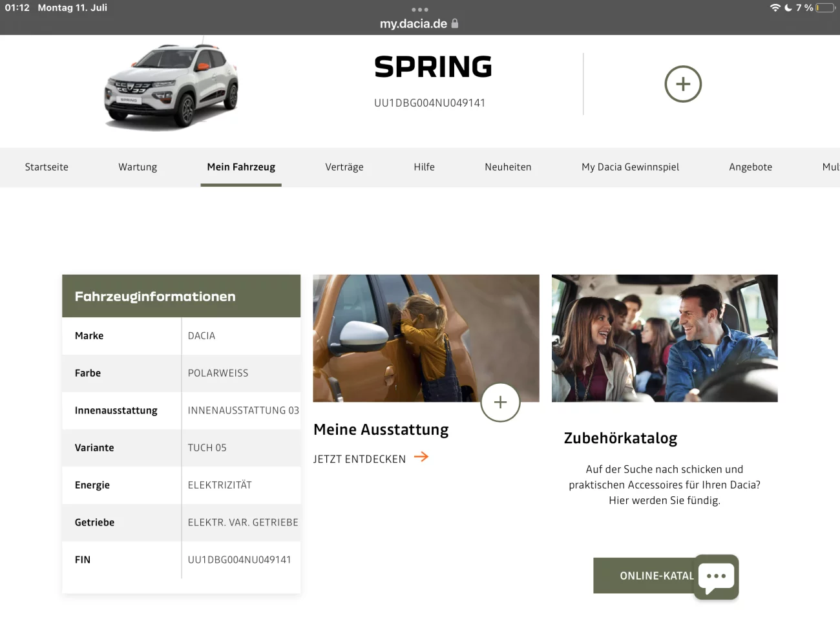The image size is (840, 630).
Task: Tap the padlock icon beside my.dacia.de
Action: [455, 23]
